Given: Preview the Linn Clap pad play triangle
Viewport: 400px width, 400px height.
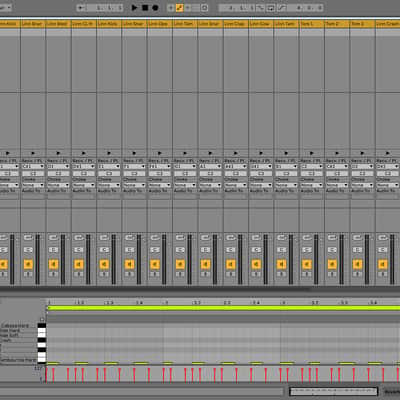Looking at the screenshot, I should pyautogui.click(x=236, y=153).
